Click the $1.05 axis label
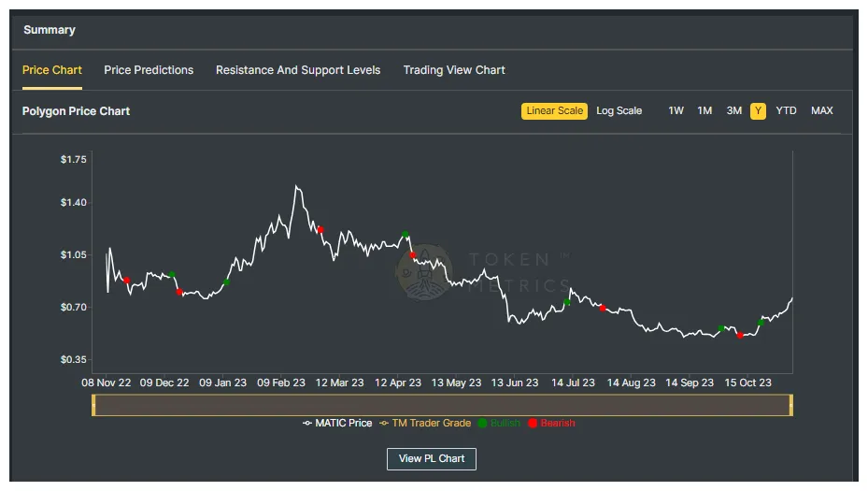 tap(74, 255)
